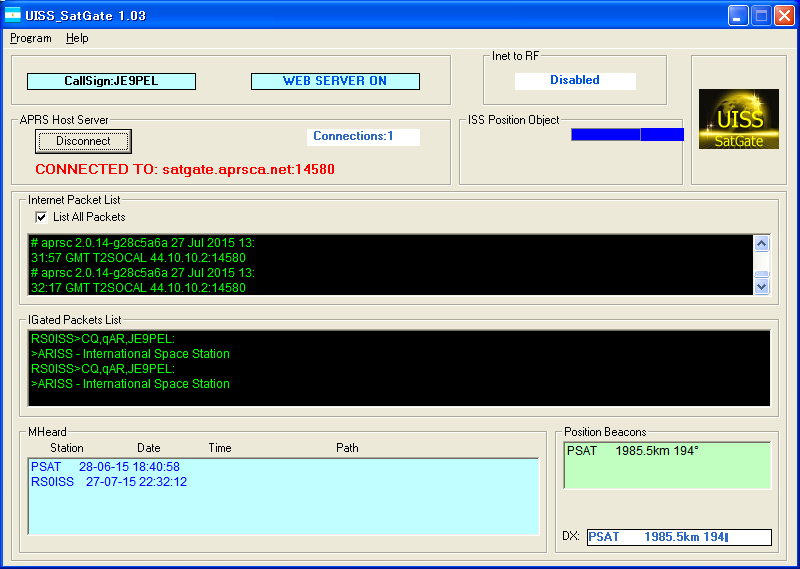Click the Disconnect button
The height and width of the screenshot is (569, 800).
83,141
